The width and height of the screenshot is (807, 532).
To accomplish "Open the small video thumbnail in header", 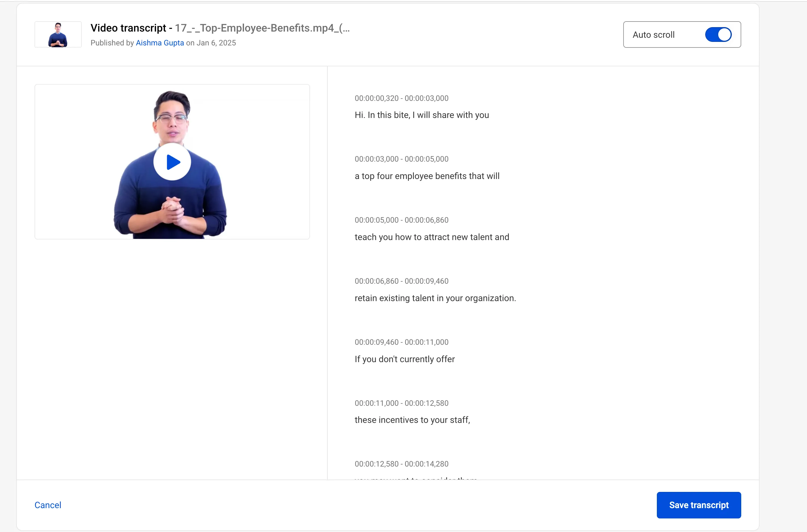I will click(x=58, y=35).
